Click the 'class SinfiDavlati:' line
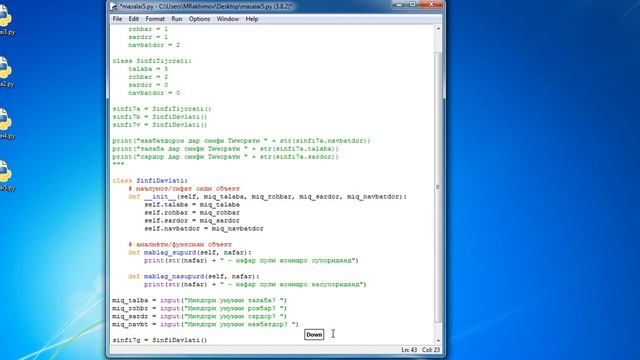 pyautogui.click(x=150, y=180)
